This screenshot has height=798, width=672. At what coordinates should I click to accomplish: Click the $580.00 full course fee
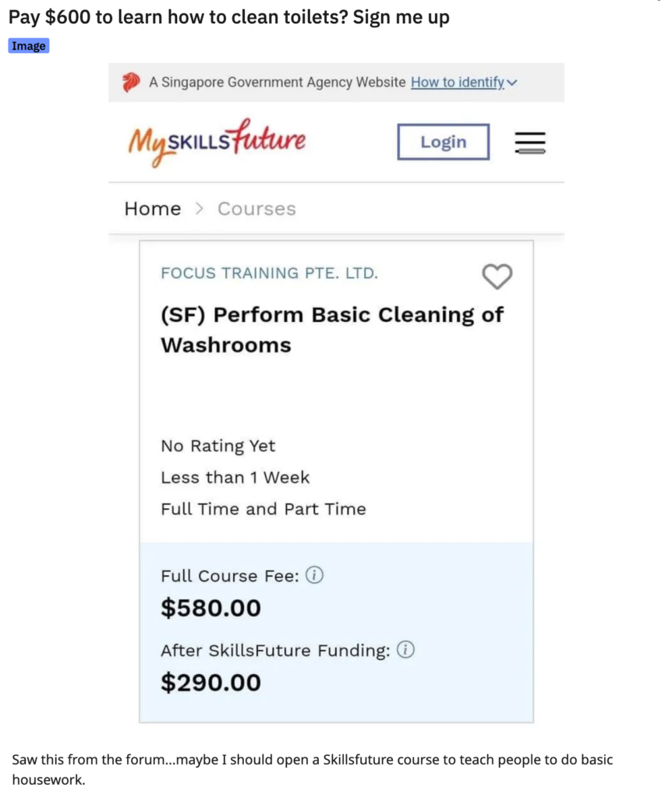pyautogui.click(x=210, y=608)
